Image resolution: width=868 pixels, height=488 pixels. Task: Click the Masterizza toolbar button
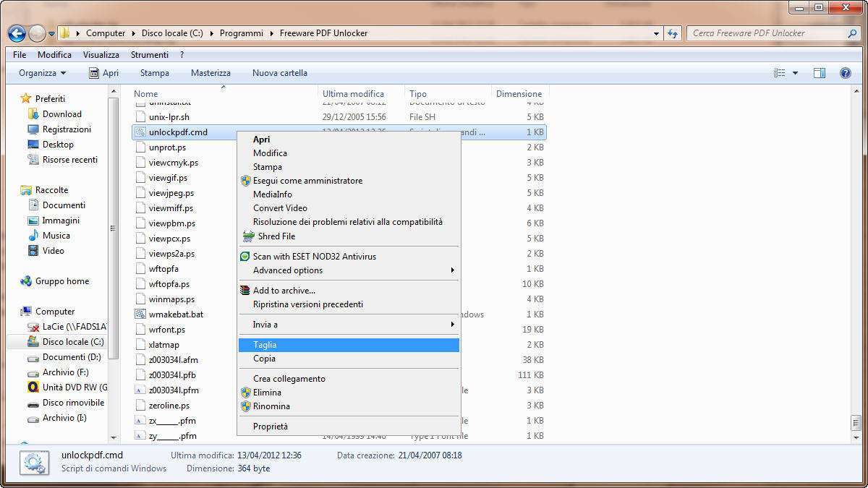(210, 73)
